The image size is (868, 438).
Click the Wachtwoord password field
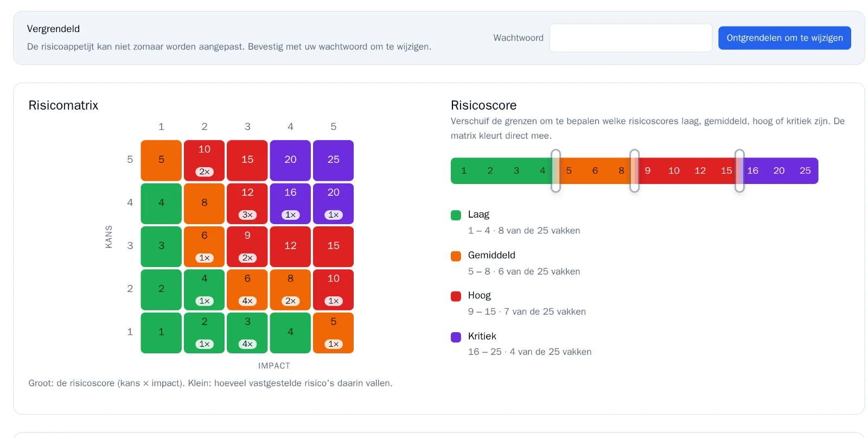click(630, 38)
